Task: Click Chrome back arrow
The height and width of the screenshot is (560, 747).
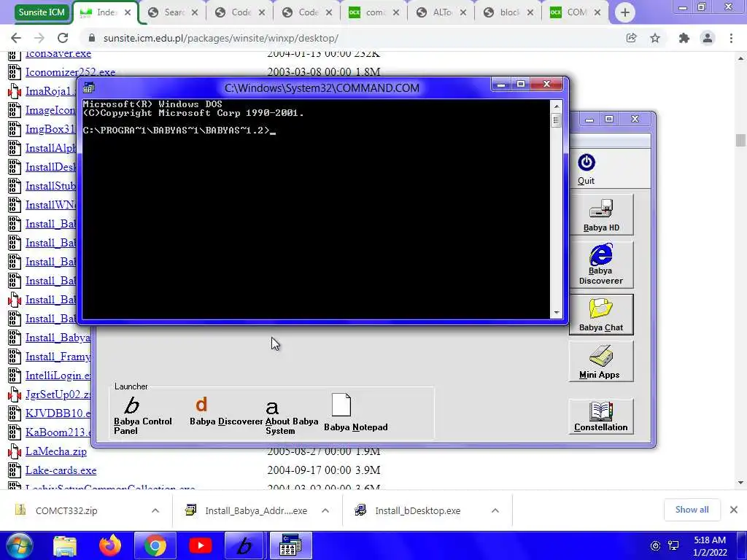Action: (x=16, y=38)
